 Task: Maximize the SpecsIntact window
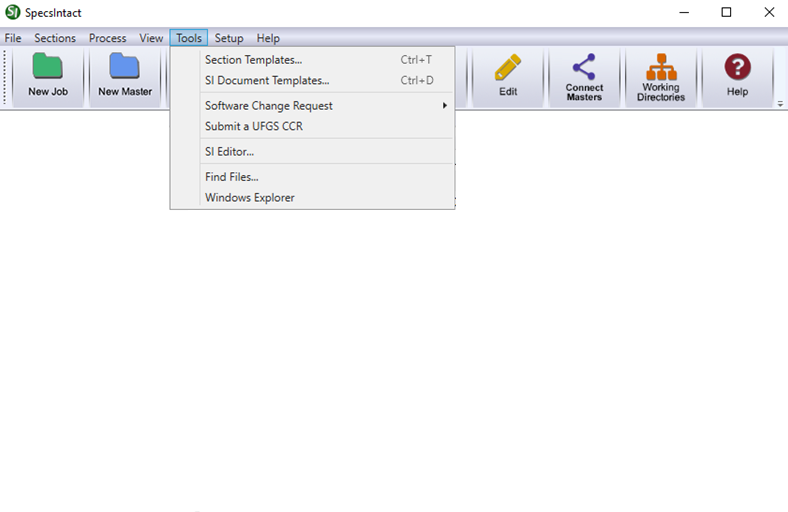point(726,12)
